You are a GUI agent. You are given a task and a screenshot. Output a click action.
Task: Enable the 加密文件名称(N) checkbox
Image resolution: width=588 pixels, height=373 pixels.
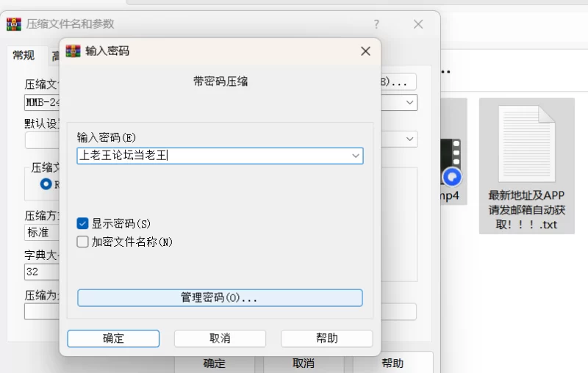(82, 242)
